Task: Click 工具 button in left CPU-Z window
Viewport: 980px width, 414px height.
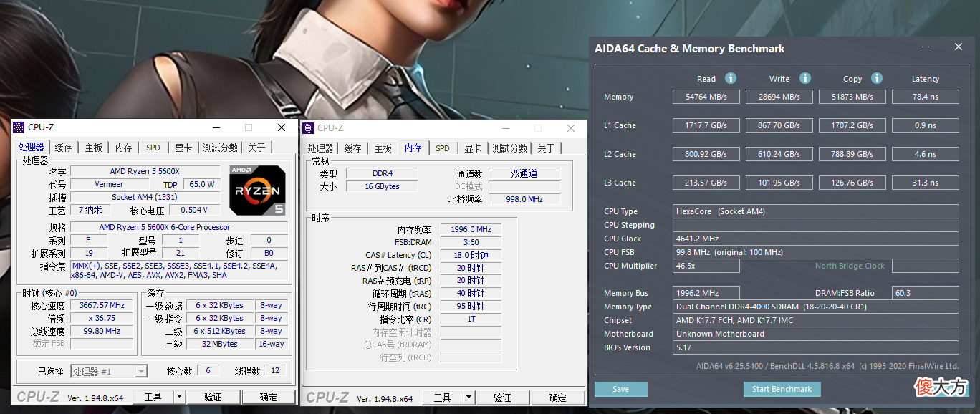Action: point(153,397)
